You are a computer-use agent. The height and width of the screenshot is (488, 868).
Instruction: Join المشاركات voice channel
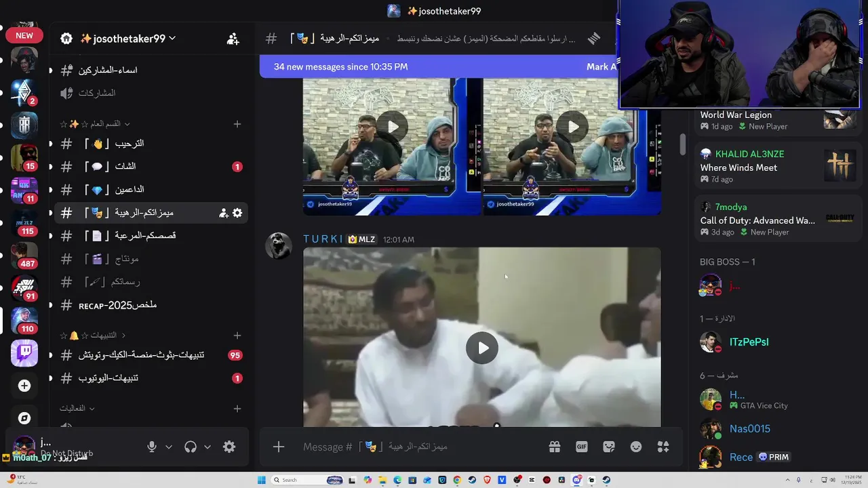click(151, 93)
